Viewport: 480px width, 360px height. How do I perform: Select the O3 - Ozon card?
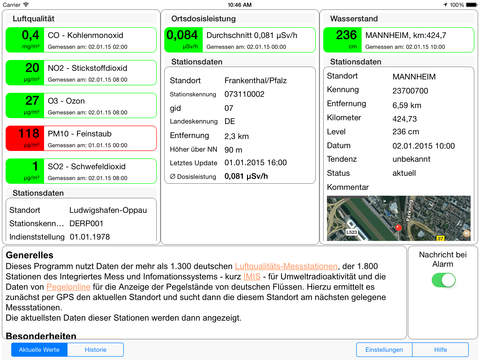pos(81,106)
